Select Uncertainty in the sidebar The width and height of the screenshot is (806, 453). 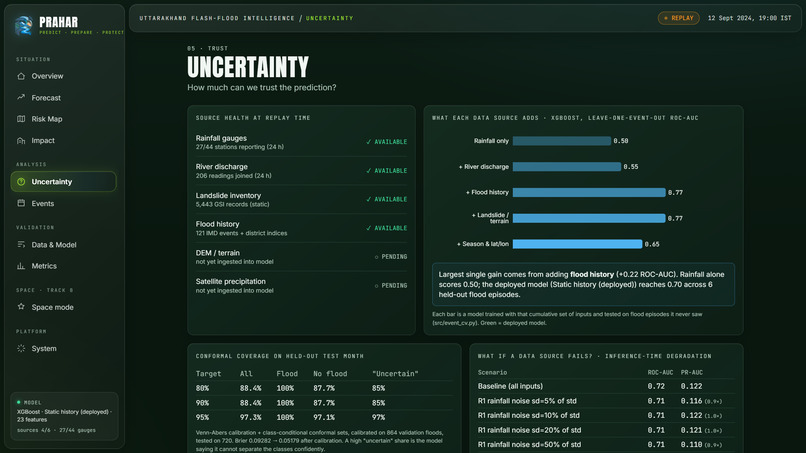64,182
